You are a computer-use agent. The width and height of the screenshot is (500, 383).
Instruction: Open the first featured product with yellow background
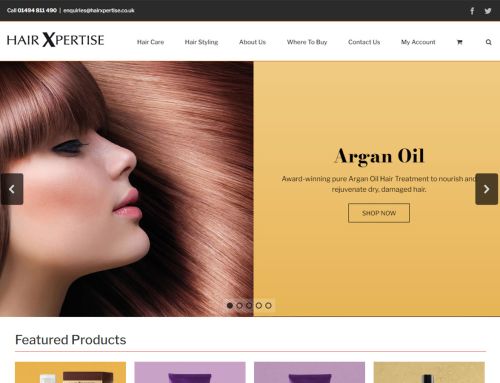coord(70,372)
